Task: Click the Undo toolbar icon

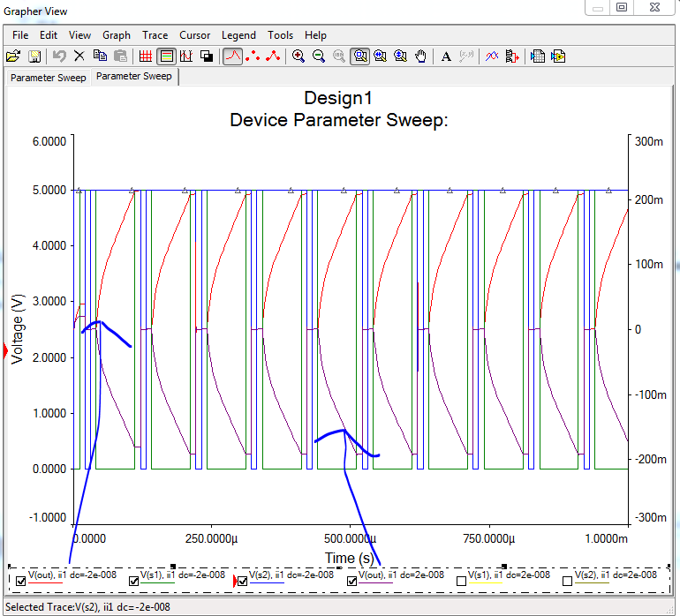Action: pyautogui.click(x=59, y=56)
